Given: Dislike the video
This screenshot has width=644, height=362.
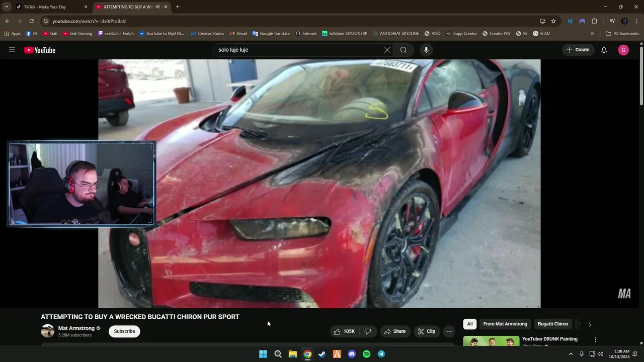Looking at the screenshot, I should (x=368, y=331).
